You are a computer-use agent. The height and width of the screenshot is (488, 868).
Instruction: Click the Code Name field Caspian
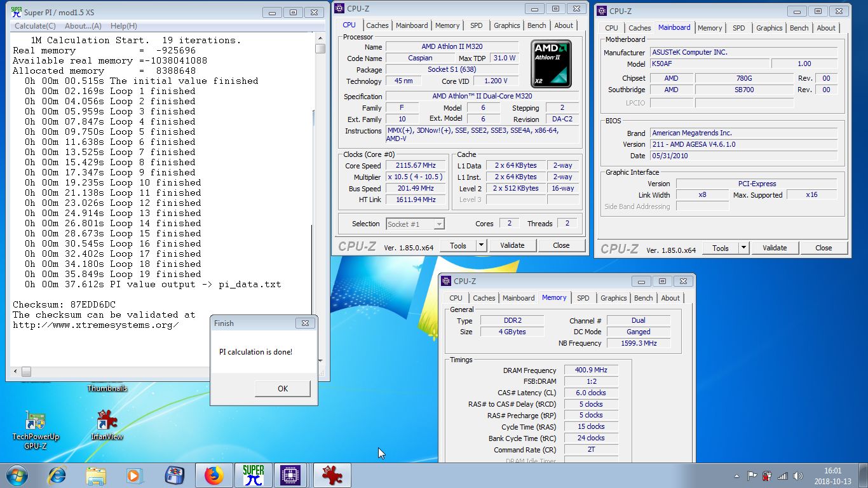click(x=420, y=58)
